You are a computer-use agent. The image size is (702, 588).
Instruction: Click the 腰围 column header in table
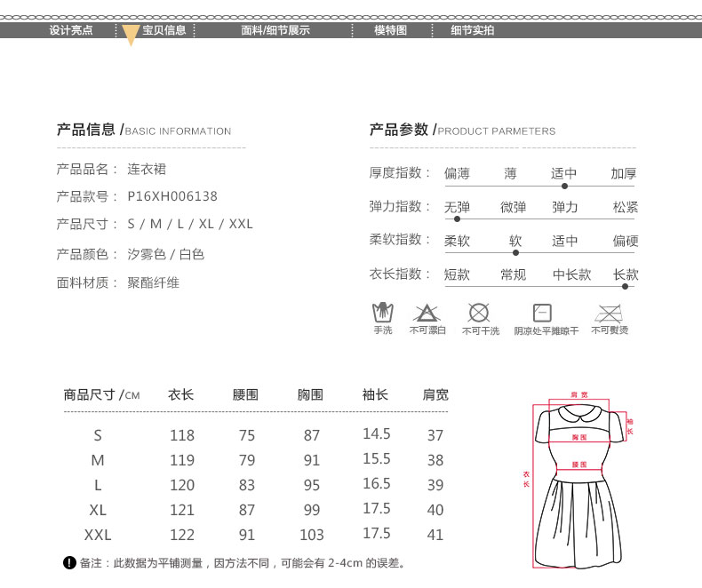[245, 394]
